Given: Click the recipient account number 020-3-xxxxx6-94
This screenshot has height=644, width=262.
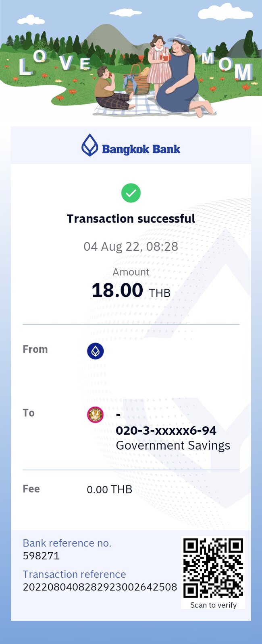Looking at the screenshot, I should click(x=166, y=431).
